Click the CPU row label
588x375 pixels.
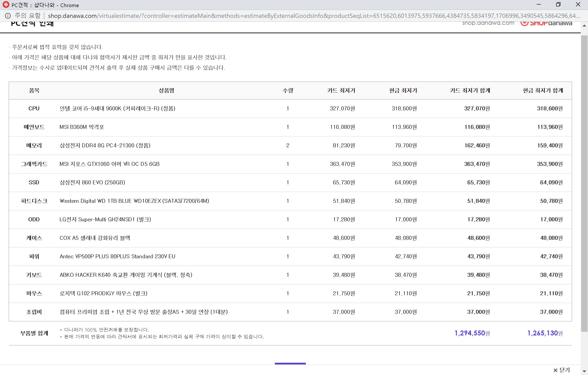tap(34, 108)
